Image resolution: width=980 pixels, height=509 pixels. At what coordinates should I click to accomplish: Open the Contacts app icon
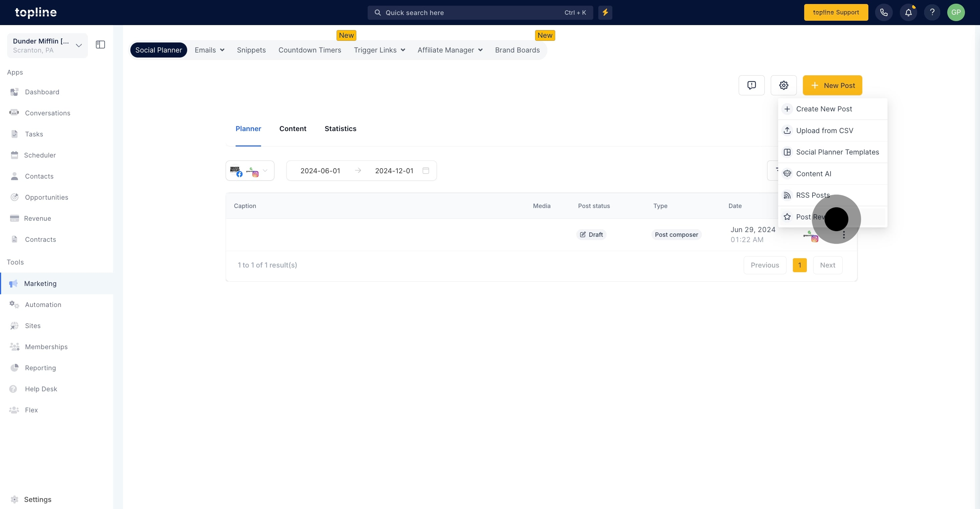click(14, 176)
